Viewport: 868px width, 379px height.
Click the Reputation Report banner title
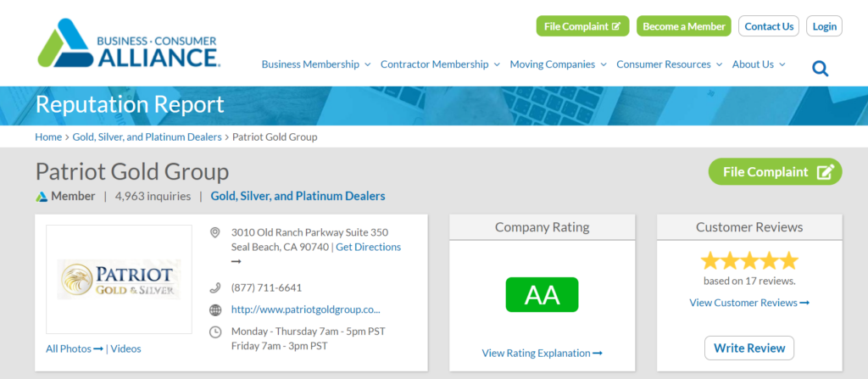point(130,105)
